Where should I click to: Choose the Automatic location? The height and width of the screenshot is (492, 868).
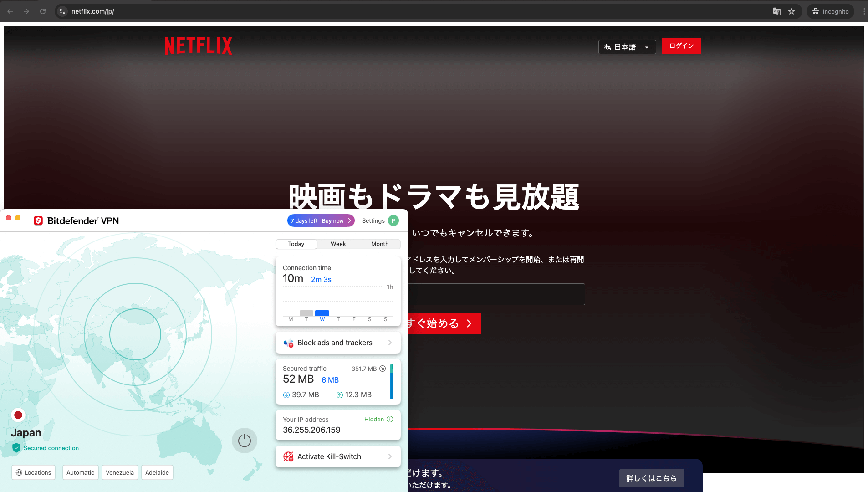(81, 472)
